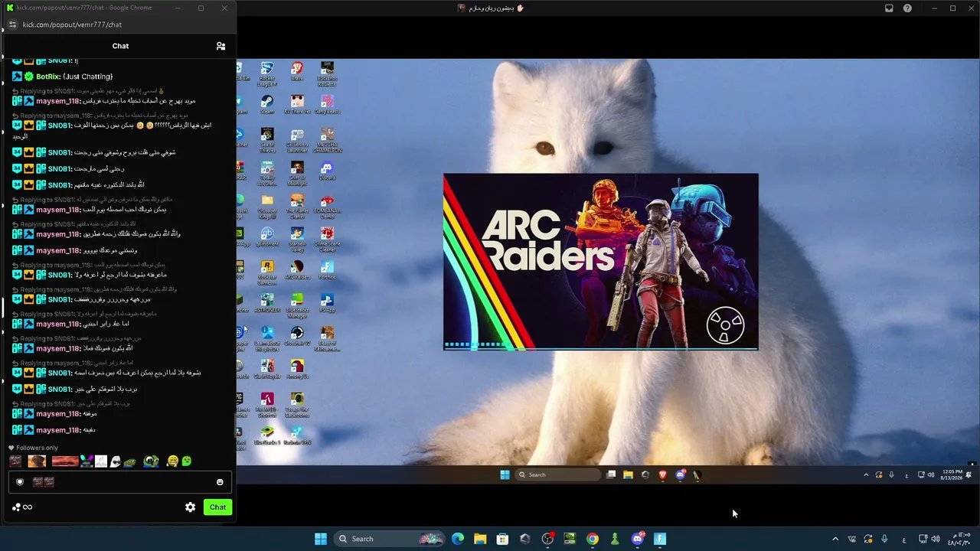
Task: Open Stardew Valley desktop shortcut
Action: [x=297, y=239]
